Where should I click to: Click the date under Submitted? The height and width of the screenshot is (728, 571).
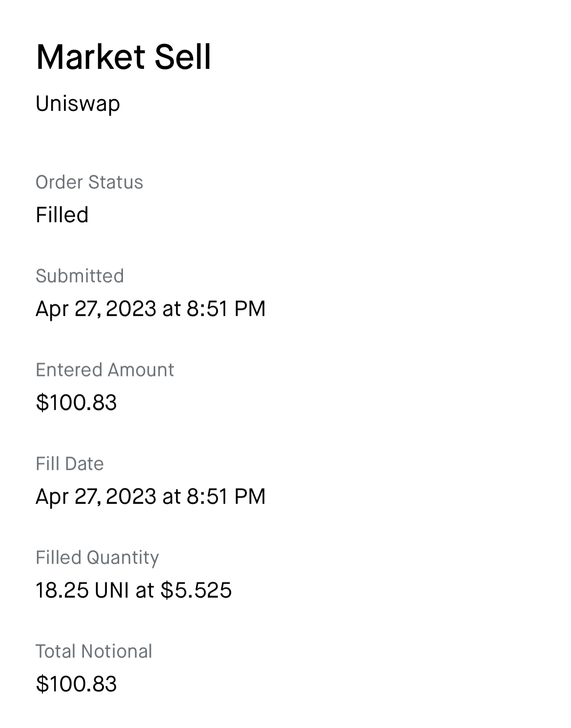(x=96, y=309)
